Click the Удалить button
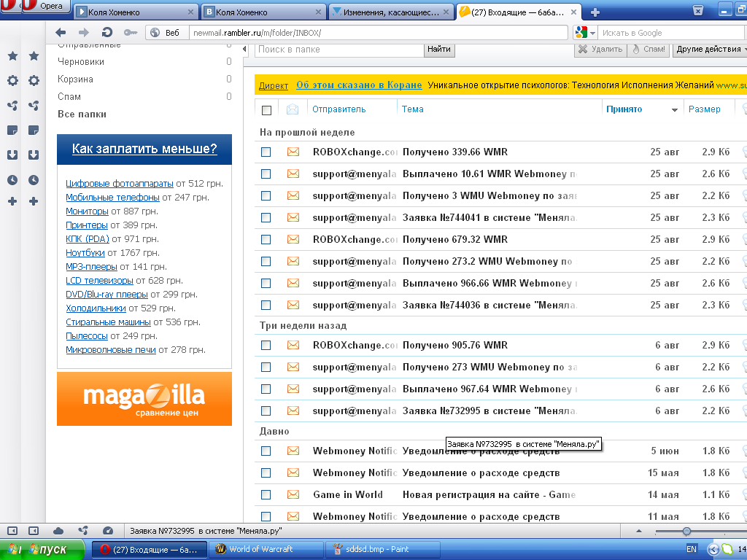The width and height of the screenshot is (747, 560). click(x=600, y=50)
